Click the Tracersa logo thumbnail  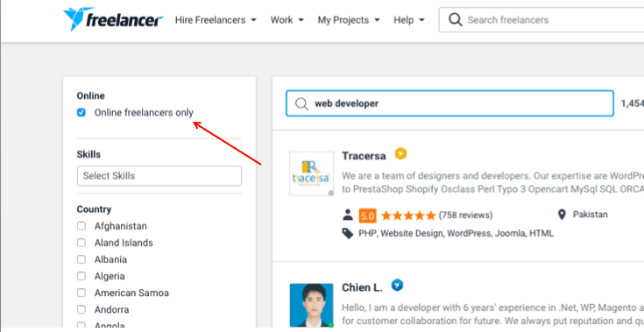(x=311, y=173)
